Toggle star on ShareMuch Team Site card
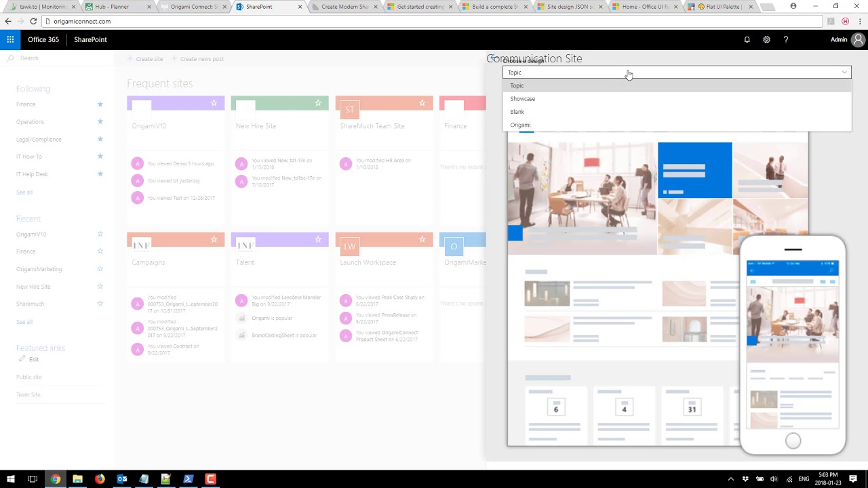The height and width of the screenshot is (488, 868). [422, 103]
